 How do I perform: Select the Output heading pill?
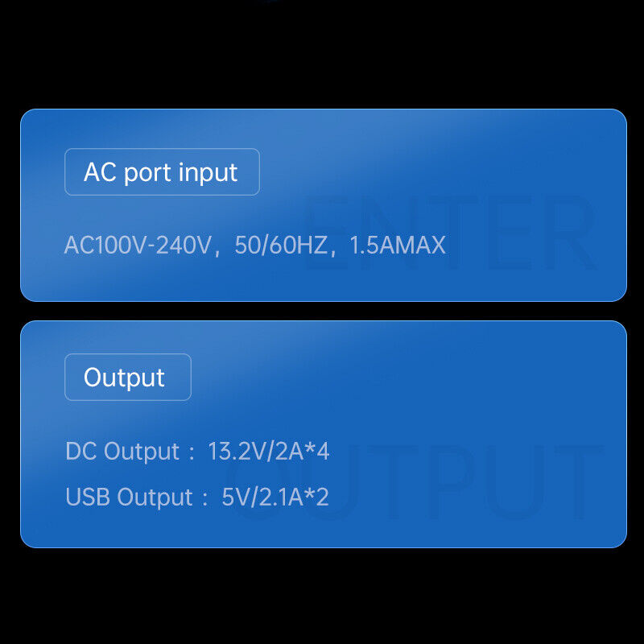click(127, 378)
